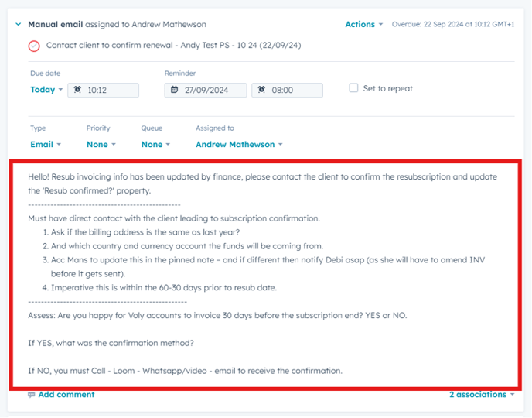Click the speech bubble comment icon
This screenshot has width=532, height=418.
[x=31, y=395]
